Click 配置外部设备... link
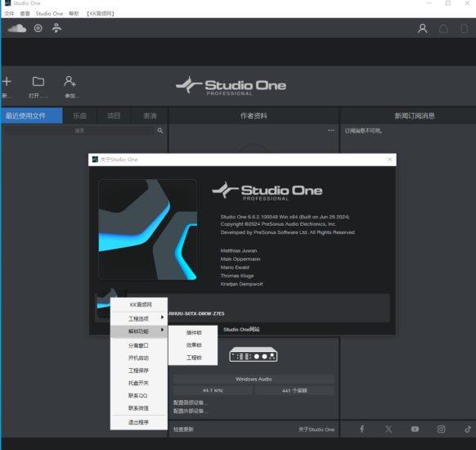The image size is (476, 450). point(191,411)
